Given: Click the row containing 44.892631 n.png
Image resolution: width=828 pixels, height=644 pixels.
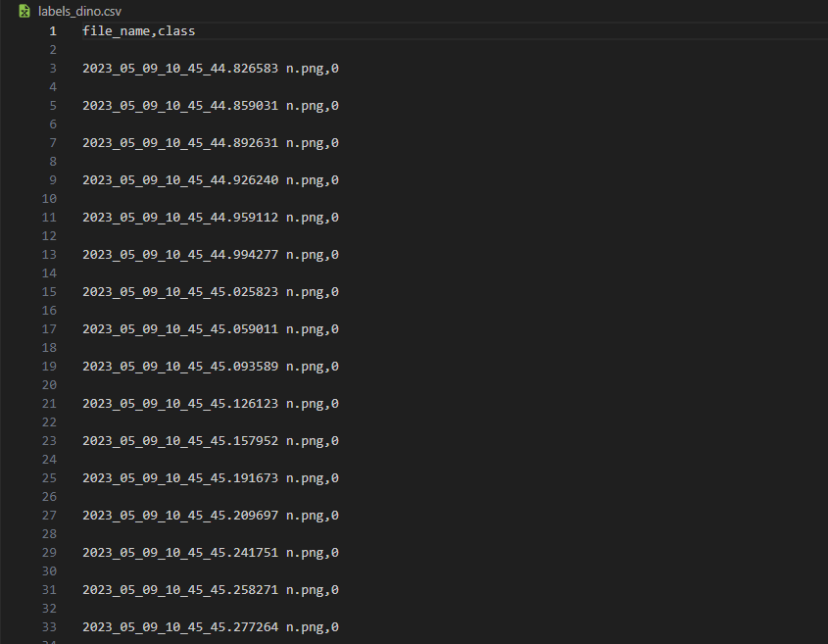Looking at the screenshot, I should (x=211, y=143).
